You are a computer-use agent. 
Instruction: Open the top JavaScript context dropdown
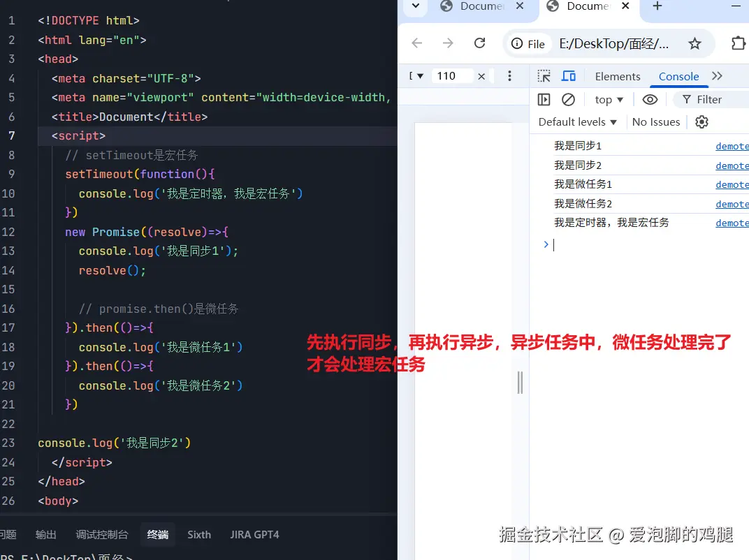coord(609,100)
